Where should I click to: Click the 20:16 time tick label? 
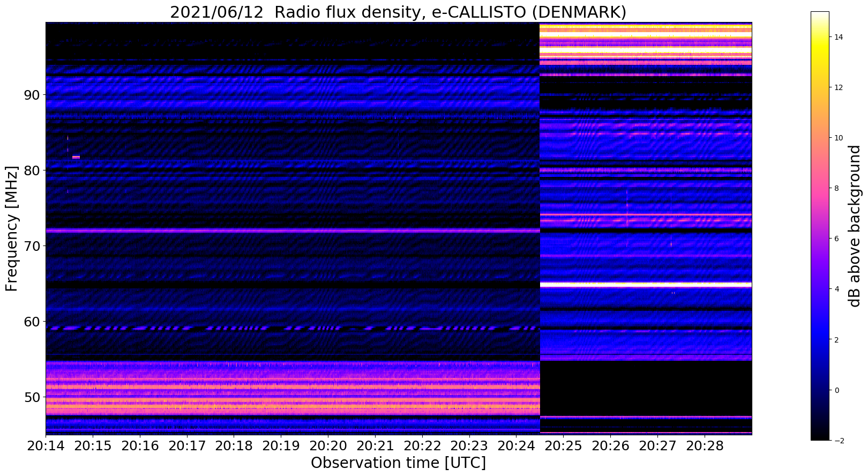click(x=140, y=446)
